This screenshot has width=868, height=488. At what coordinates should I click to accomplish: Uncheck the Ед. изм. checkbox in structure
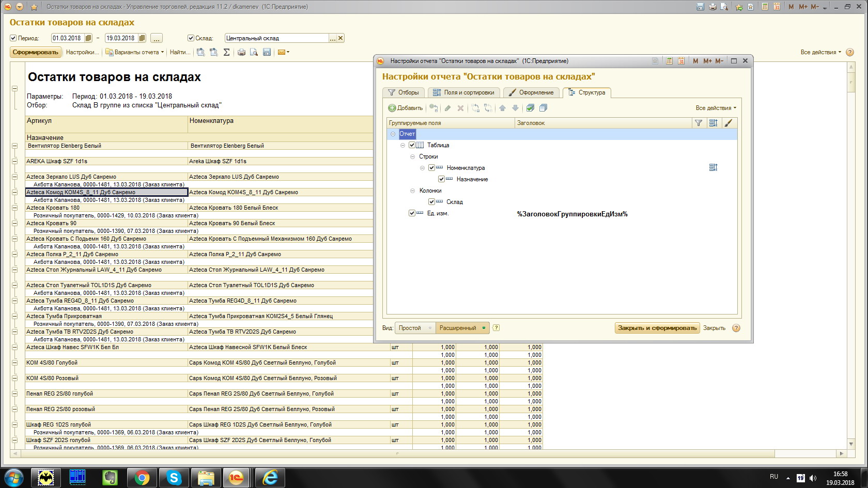[412, 213]
